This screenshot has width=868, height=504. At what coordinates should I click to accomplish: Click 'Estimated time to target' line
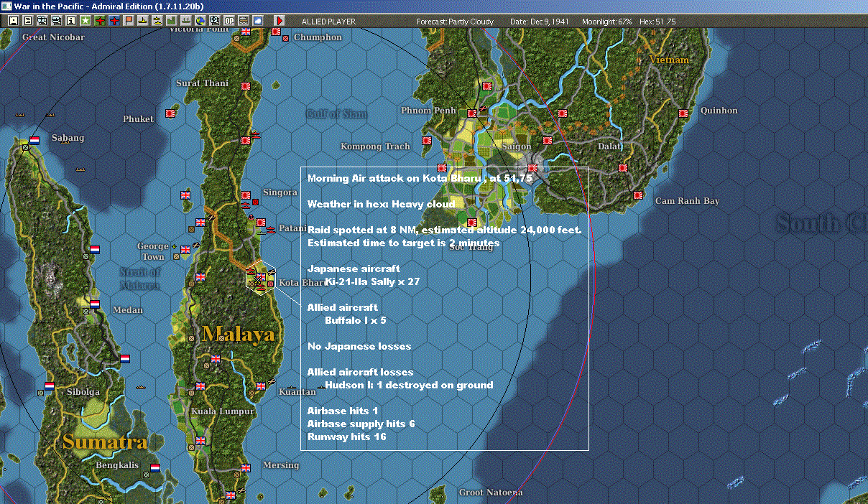pyautogui.click(x=403, y=243)
